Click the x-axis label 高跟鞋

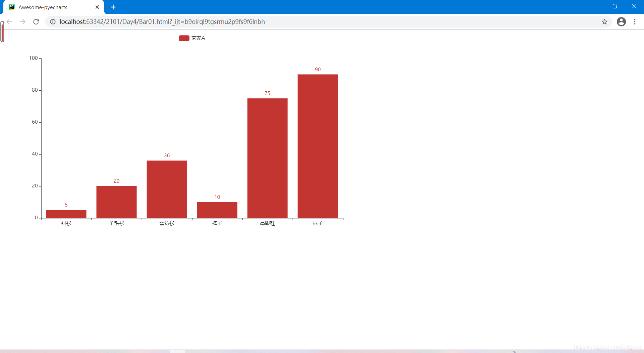[x=267, y=223]
